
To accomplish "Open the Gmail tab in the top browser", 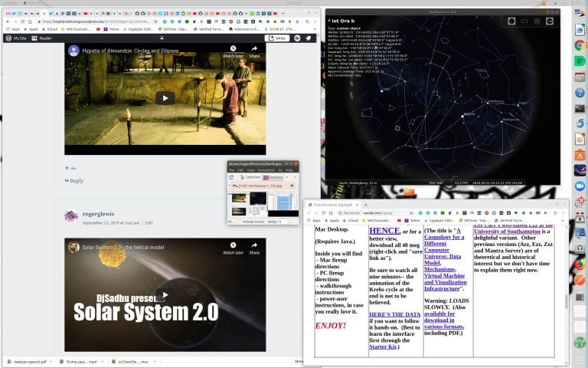I will [8, 13].
